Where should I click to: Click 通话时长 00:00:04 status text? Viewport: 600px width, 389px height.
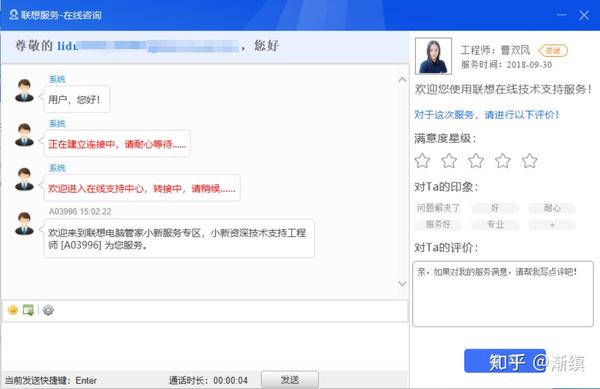[x=208, y=380]
